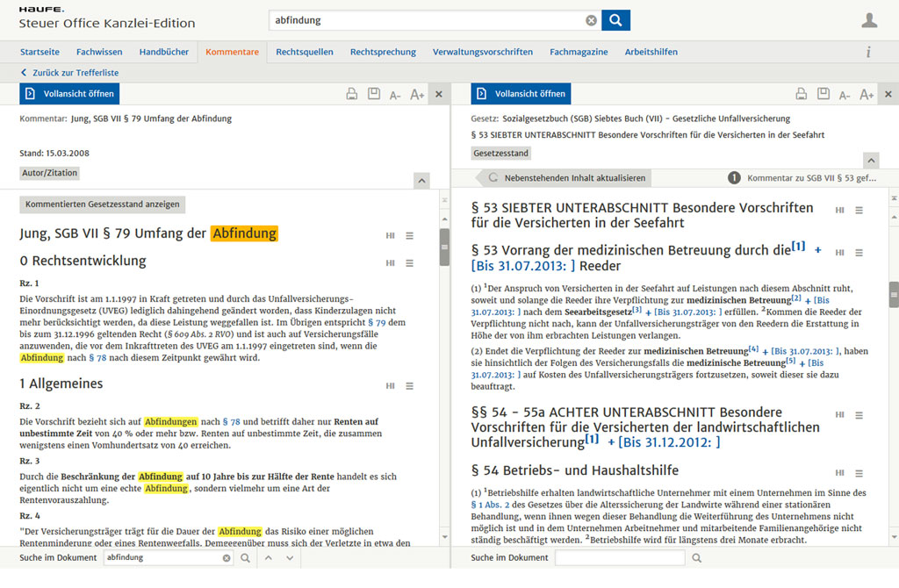Clear the left document search field
Viewport: 899px width, 588px height.
tap(227, 558)
